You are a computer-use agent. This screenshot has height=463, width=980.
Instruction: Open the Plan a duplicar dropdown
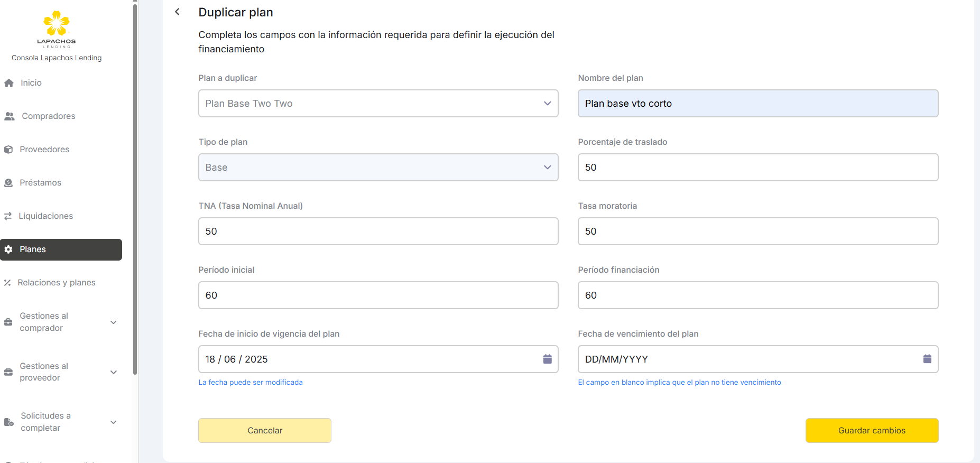point(378,104)
